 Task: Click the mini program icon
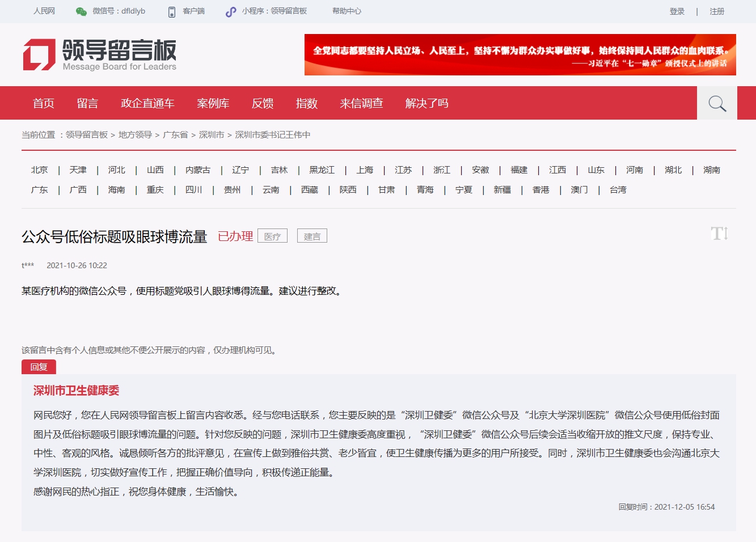[x=231, y=11]
